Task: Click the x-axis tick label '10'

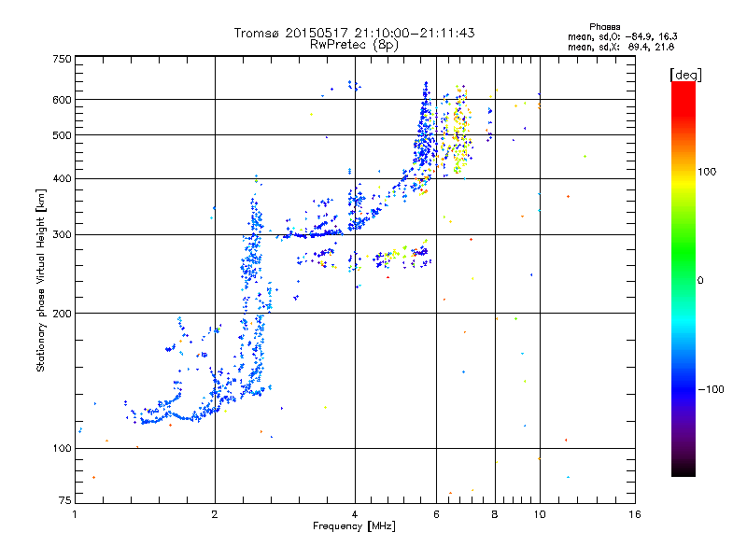Action: pyautogui.click(x=540, y=514)
